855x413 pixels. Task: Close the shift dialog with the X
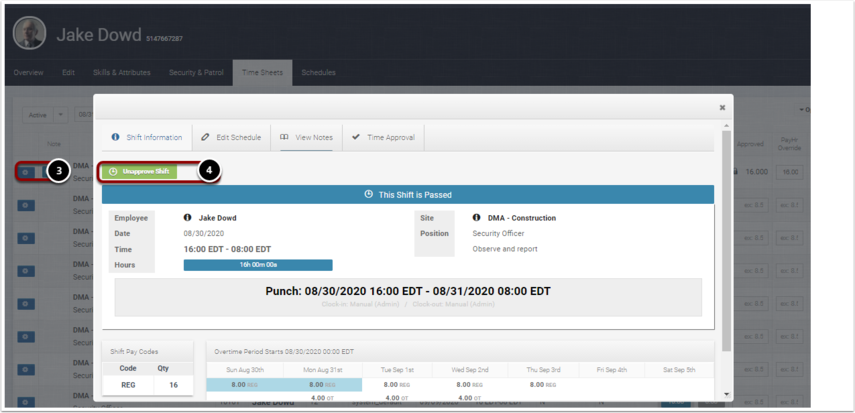pos(722,107)
